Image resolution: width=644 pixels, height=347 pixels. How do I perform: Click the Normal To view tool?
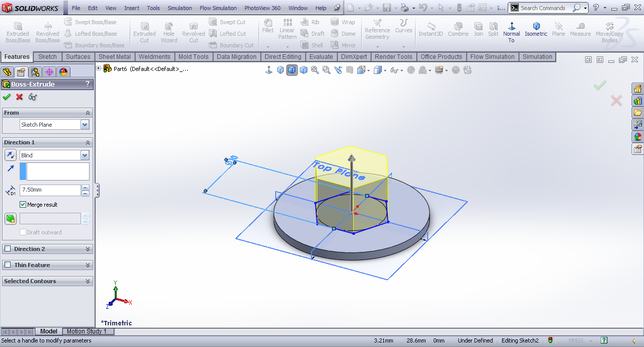(511, 32)
